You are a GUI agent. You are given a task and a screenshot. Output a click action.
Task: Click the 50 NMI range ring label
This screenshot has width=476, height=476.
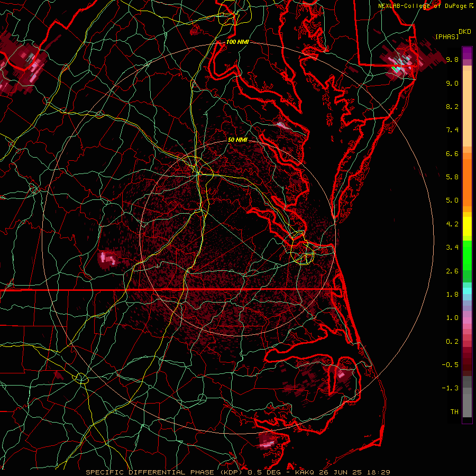click(x=237, y=140)
